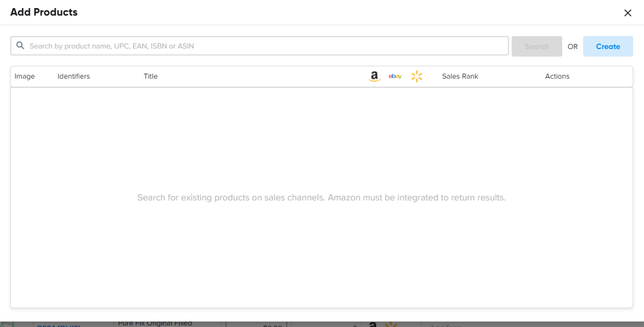The height and width of the screenshot is (327, 644).
Task: Click the blue Create button
Action: coord(608,46)
